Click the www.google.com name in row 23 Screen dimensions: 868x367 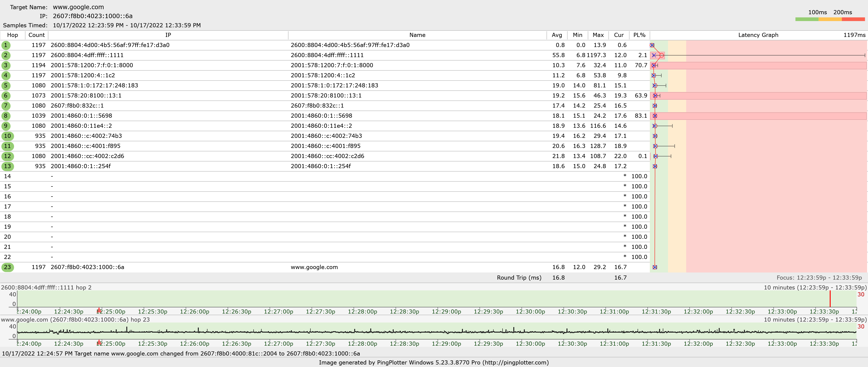click(314, 267)
